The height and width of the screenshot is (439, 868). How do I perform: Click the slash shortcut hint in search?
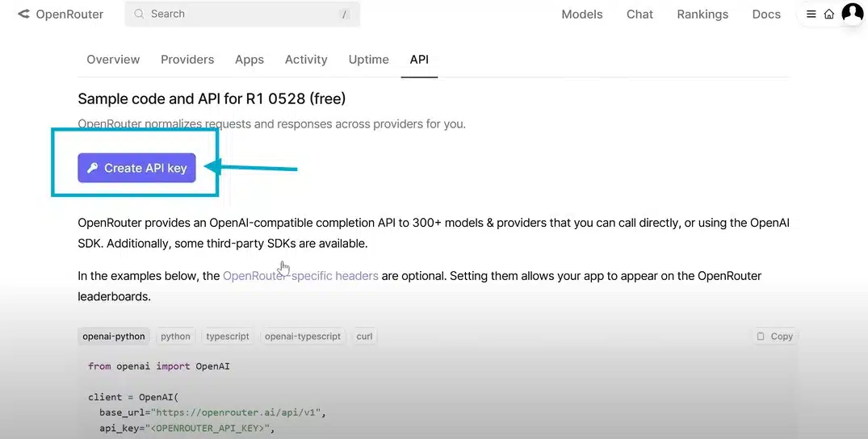tap(344, 15)
